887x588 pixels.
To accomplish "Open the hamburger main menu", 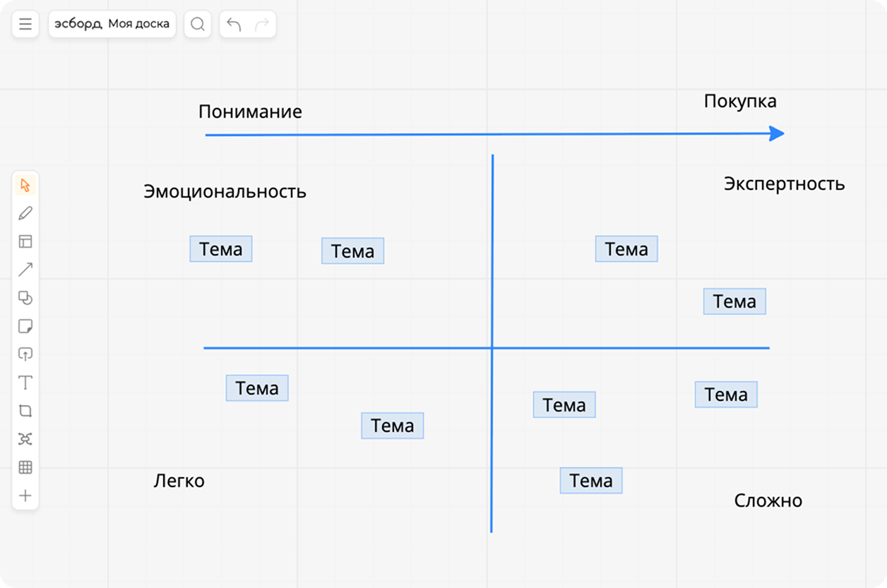I will 25,25.
